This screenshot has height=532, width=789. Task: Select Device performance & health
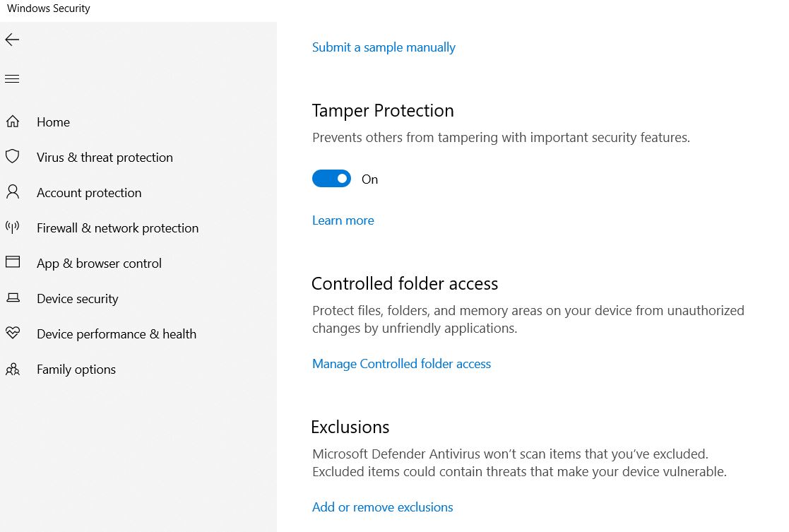click(117, 334)
